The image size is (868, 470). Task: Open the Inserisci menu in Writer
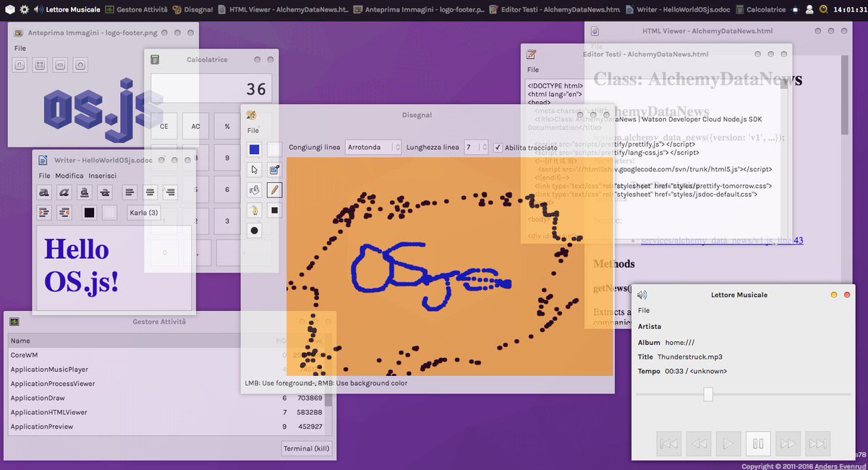(x=102, y=176)
